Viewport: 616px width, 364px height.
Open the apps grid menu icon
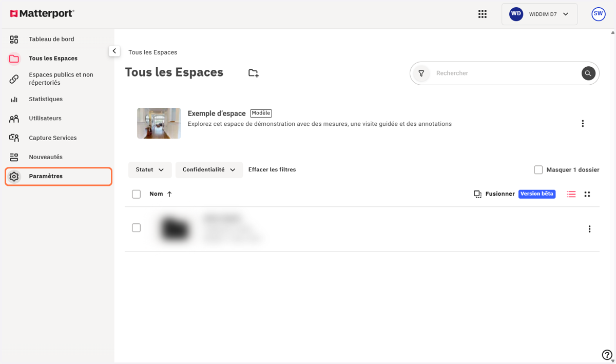click(483, 14)
